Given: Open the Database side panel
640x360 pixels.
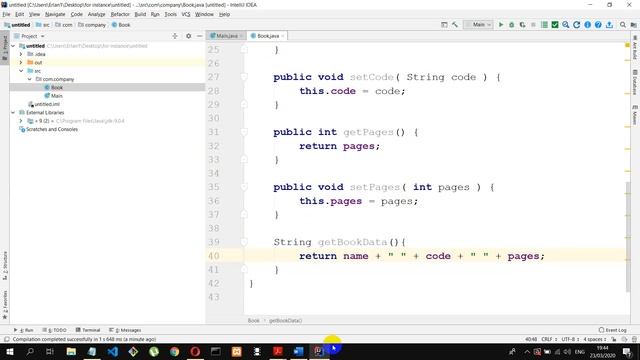Looking at the screenshot, I should pos(635,82).
